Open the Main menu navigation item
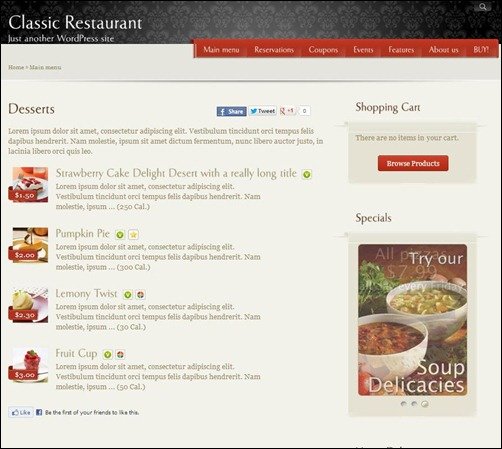 221,50
